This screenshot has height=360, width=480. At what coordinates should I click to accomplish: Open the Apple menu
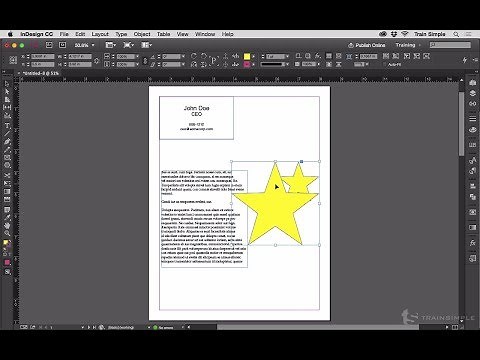click(x=10, y=34)
